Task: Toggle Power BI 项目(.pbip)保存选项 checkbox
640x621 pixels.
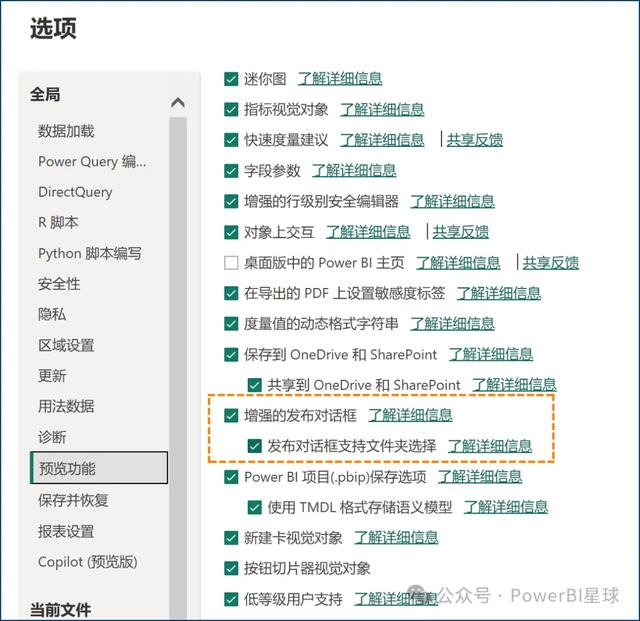Action: point(231,477)
